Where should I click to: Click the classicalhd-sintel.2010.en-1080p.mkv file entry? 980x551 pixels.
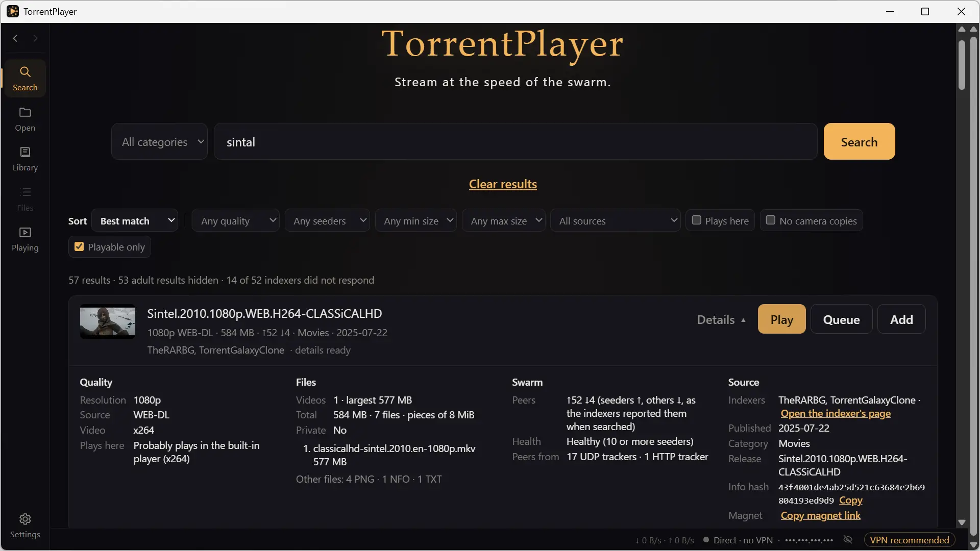pyautogui.click(x=394, y=455)
